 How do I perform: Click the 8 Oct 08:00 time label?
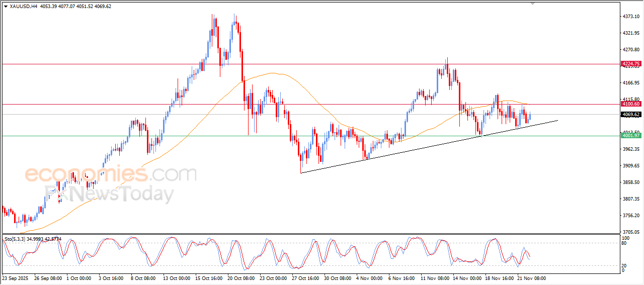pos(143,278)
